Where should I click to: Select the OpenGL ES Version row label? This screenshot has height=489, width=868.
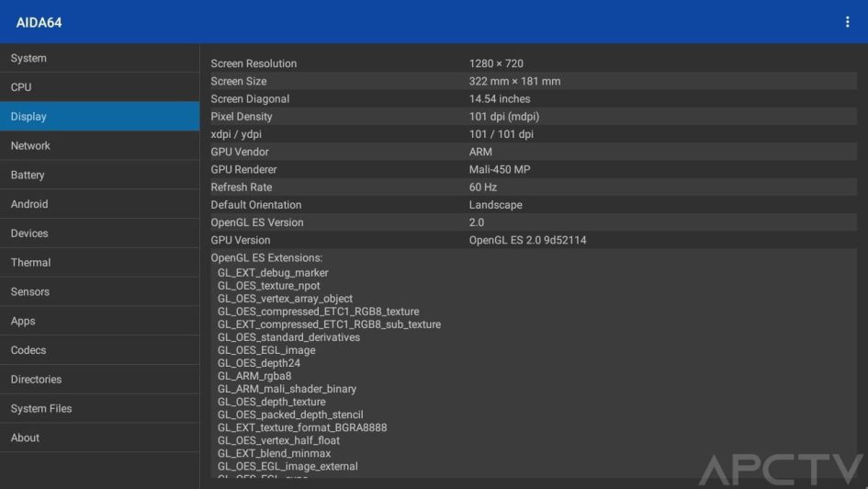click(257, 222)
